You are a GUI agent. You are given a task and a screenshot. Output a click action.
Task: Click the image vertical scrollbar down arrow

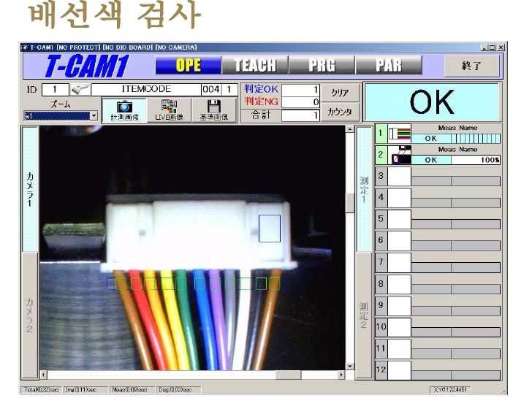(x=349, y=366)
